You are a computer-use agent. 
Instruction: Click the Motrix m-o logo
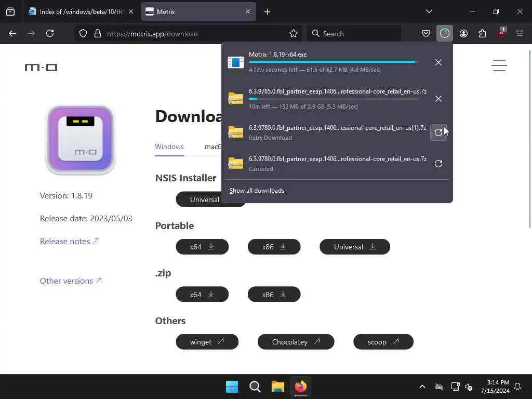(41, 68)
